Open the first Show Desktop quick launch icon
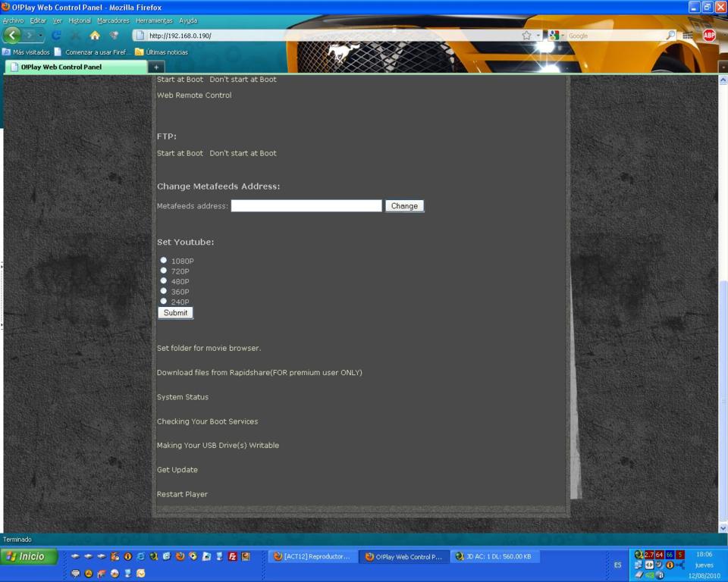 click(x=75, y=556)
